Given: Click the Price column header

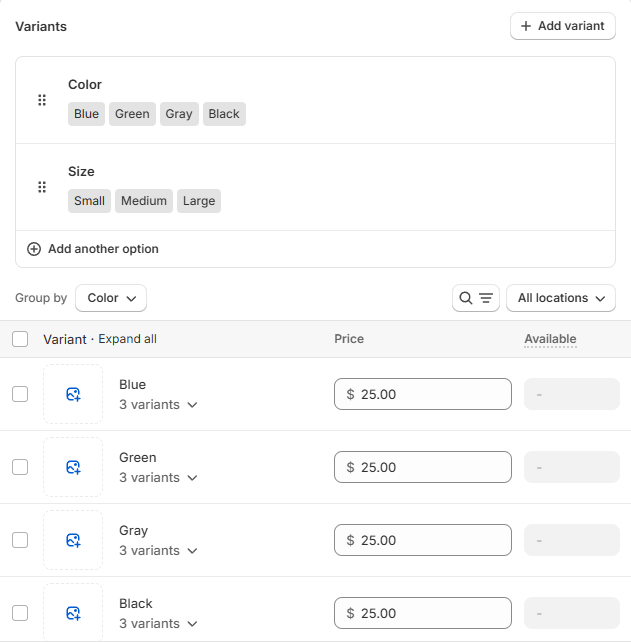Looking at the screenshot, I should pyautogui.click(x=349, y=339).
